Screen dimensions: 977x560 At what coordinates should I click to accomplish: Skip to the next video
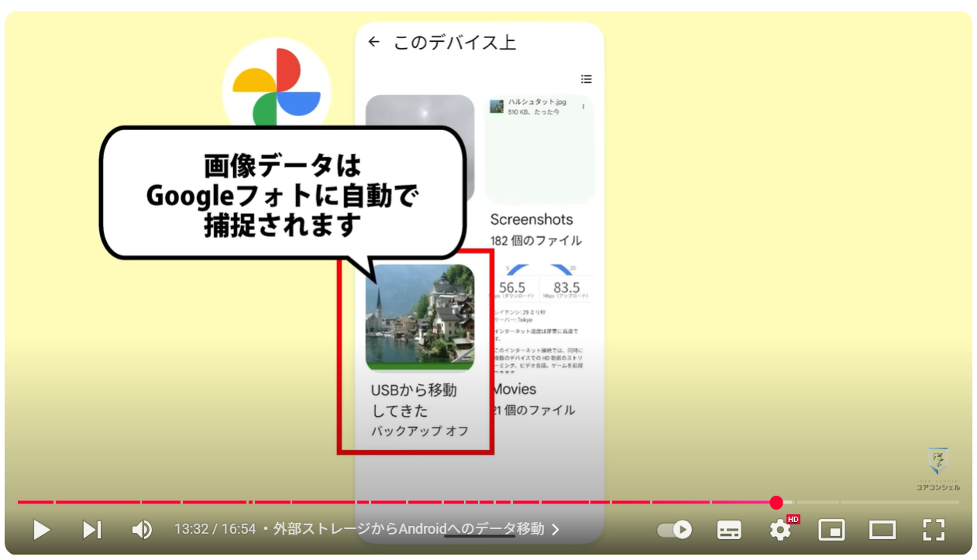(x=92, y=530)
